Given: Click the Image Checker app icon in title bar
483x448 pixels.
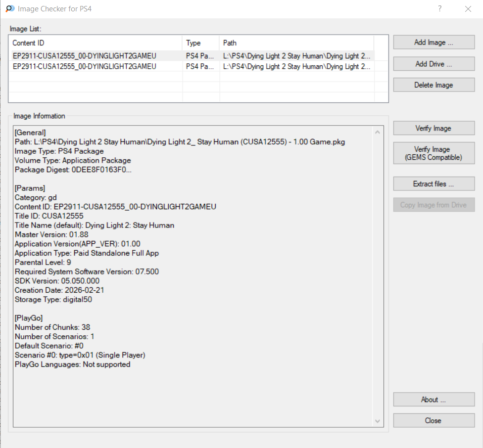Looking at the screenshot, I should tap(9, 9).
